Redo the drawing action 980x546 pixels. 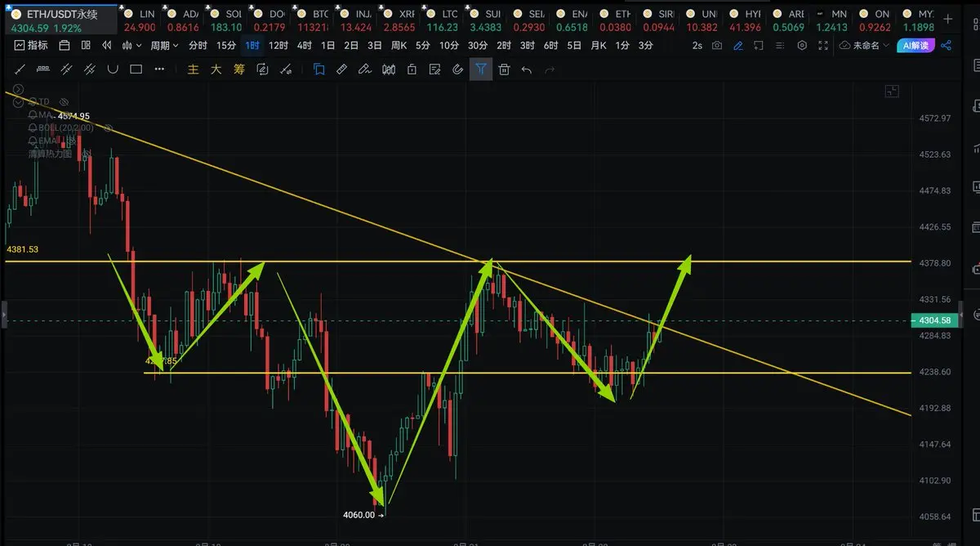tap(550, 70)
